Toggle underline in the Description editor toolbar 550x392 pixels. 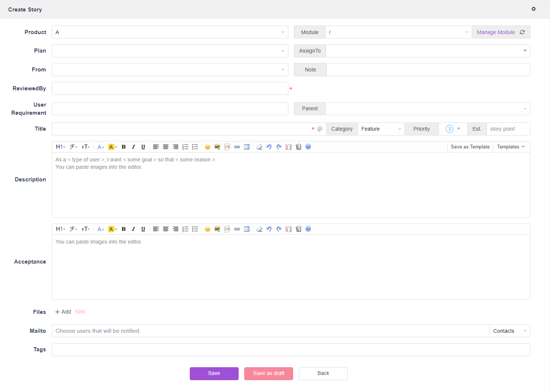(143, 147)
